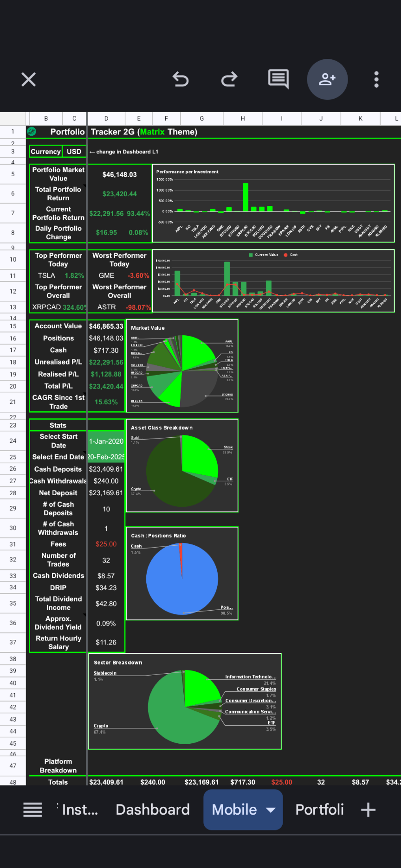Open the USD currency selector cell

[74, 152]
